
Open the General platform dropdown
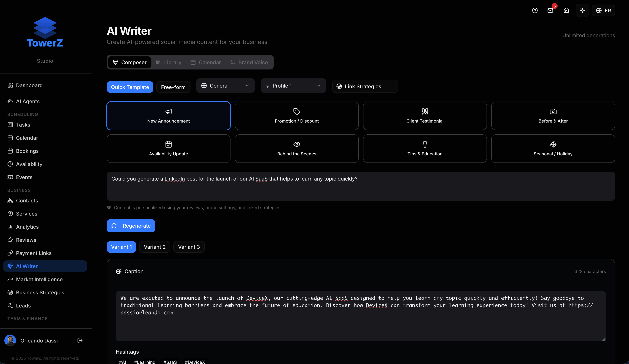(x=225, y=86)
